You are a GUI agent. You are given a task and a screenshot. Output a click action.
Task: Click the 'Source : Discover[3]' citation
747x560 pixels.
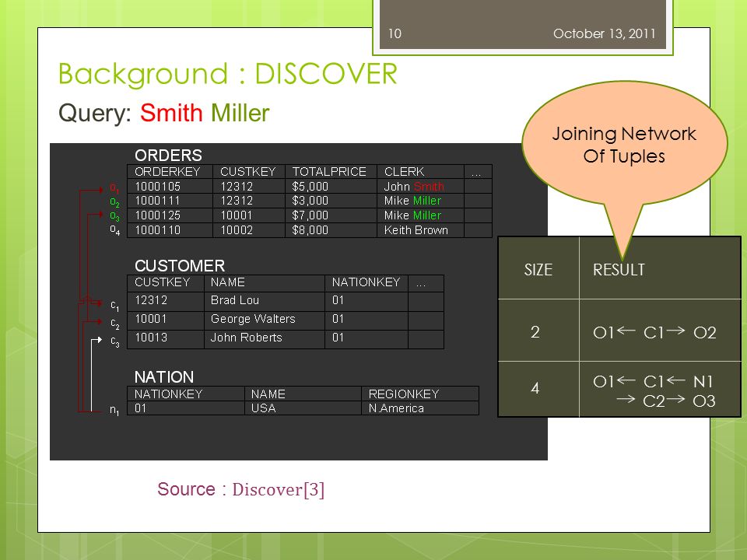241,489
